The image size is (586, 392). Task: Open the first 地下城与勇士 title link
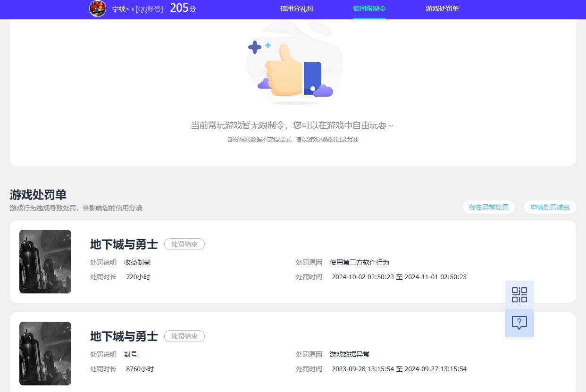pos(123,243)
